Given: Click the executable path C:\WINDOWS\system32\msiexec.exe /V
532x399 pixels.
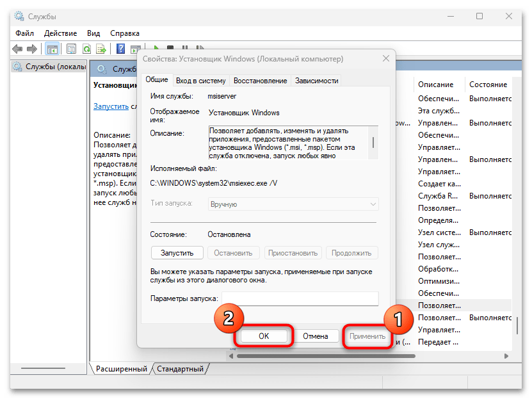Looking at the screenshot, I should click(x=214, y=183).
